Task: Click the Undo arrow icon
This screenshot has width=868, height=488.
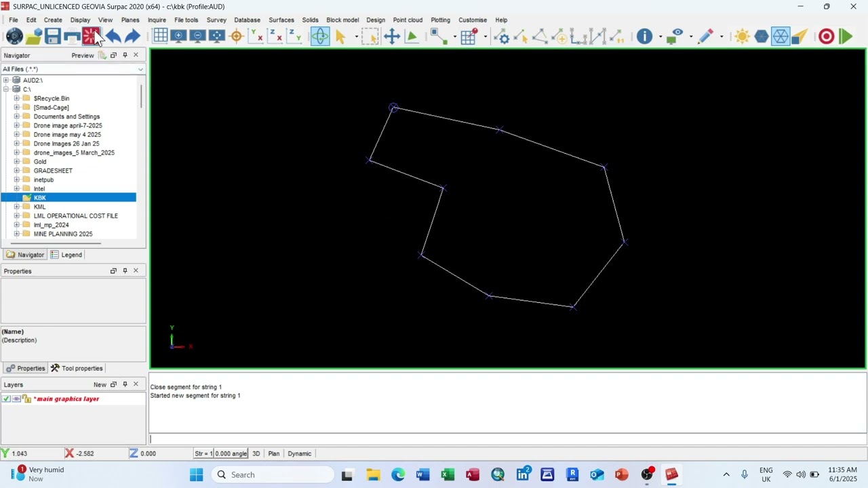Action: [113, 37]
